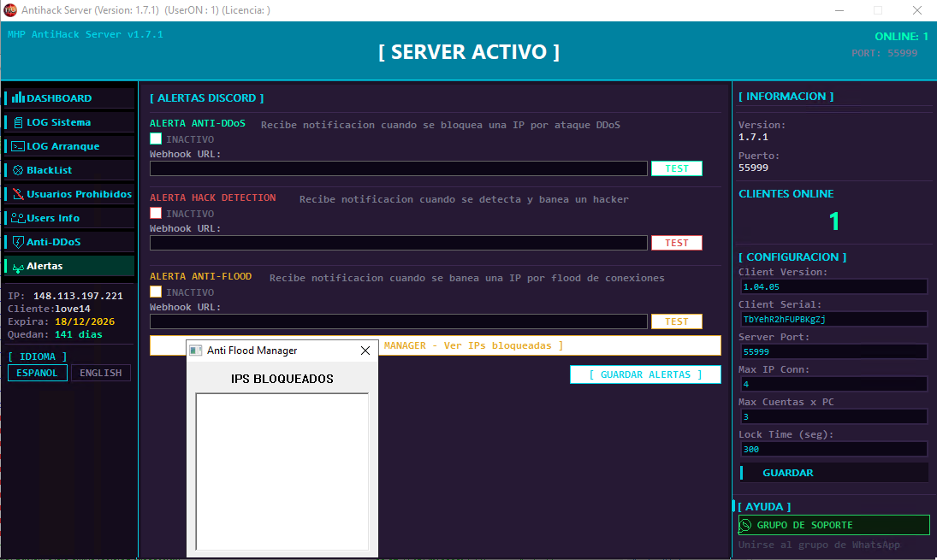Enable the Alerta Anti-DDoS checkbox
The width and height of the screenshot is (937, 560).
(x=156, y=139)
